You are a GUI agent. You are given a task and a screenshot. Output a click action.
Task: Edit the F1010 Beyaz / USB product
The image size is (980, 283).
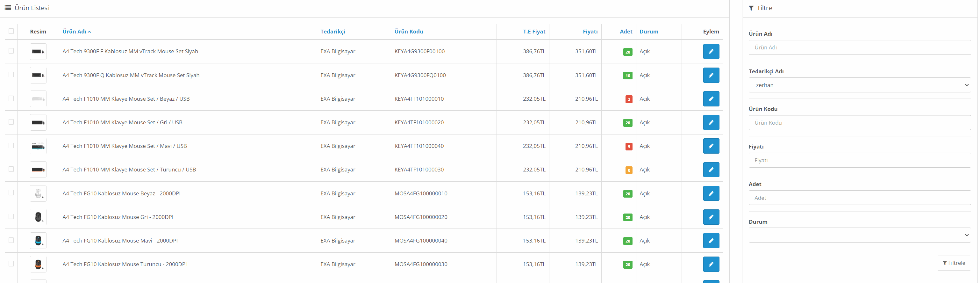click(x=711, y=99)
